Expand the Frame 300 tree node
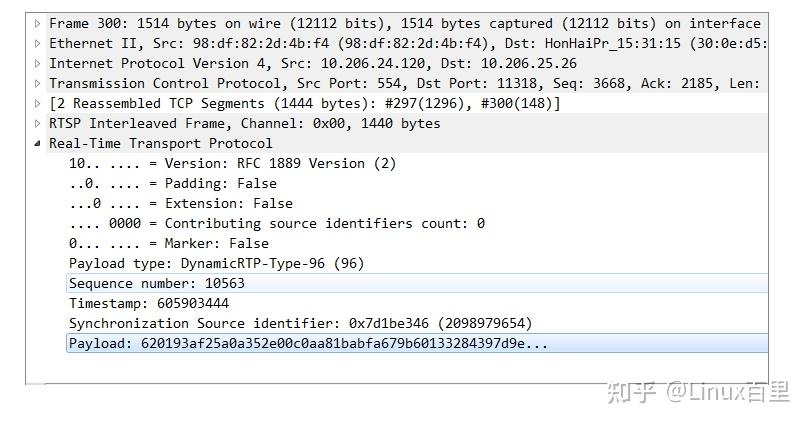811x424 pixels. click(x=38, y=23)
